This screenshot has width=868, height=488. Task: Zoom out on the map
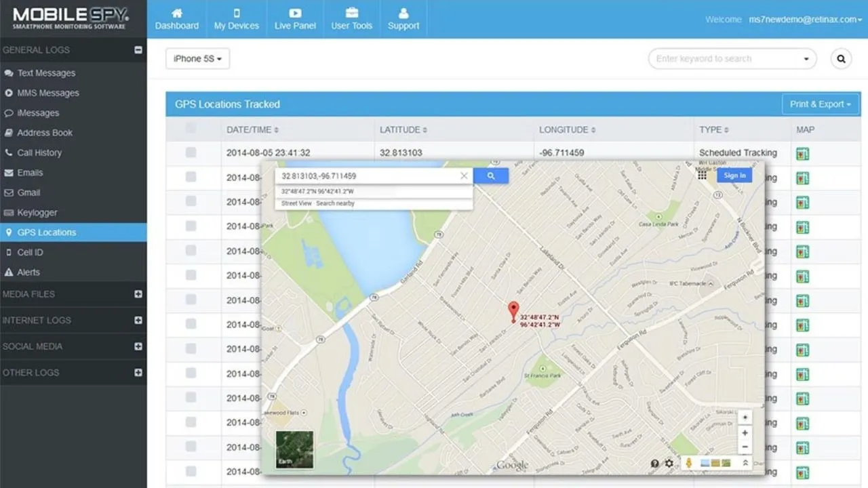pos(745,447)
